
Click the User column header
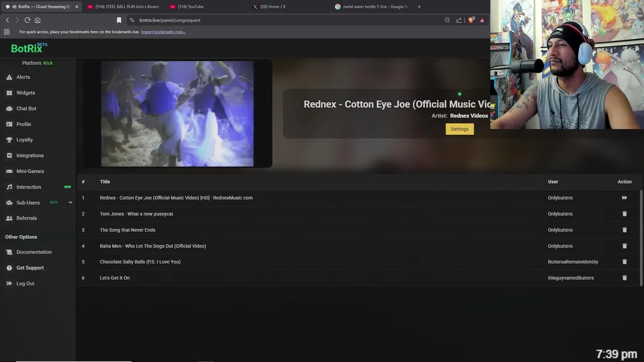tap(553, 182)
